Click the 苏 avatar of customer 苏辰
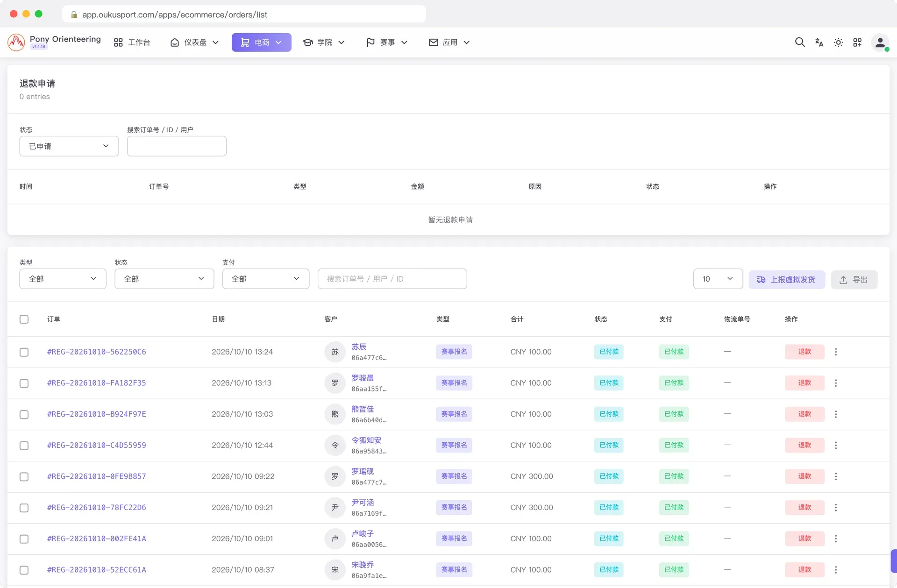 [335, 352]
